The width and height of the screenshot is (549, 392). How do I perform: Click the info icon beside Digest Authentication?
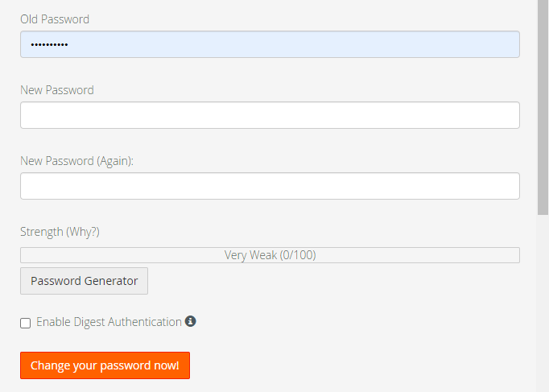[x=191, y=321]
